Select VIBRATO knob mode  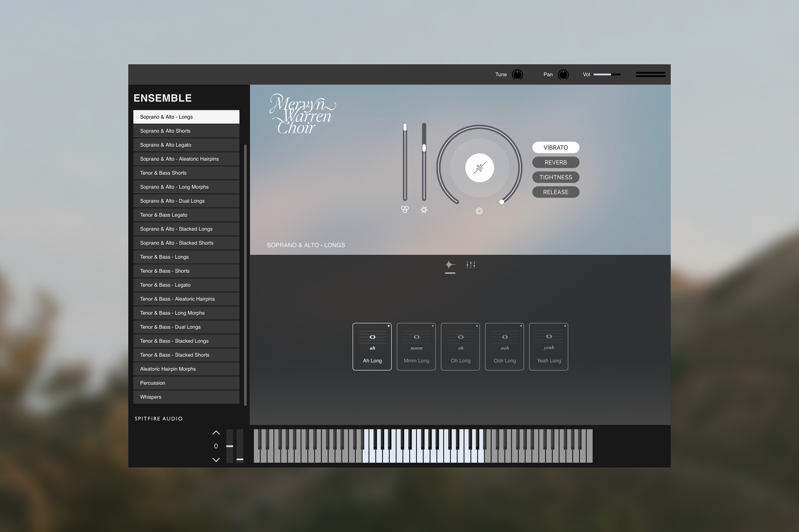[x=555, y=148]
